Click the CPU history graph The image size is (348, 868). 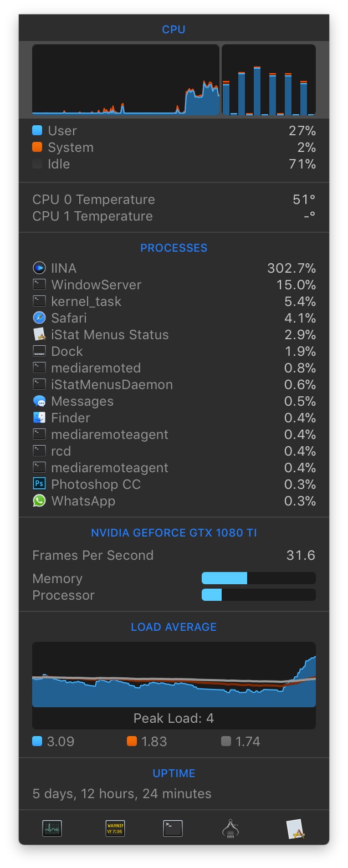[x=126, y=80]
